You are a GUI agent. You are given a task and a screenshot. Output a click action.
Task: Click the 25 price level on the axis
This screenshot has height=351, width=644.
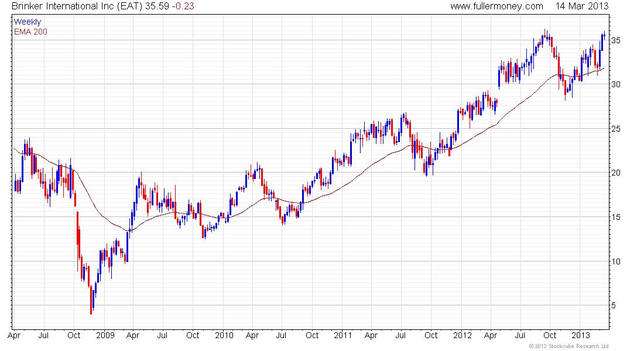coord(616,129)
